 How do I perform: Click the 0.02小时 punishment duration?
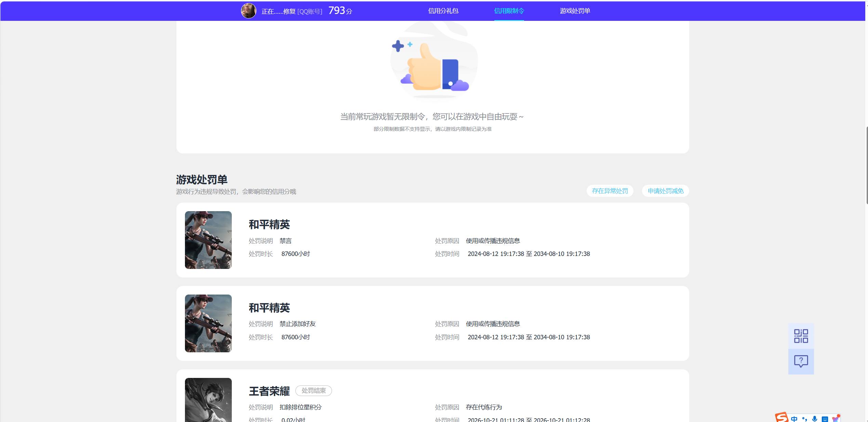click(293, 420)
